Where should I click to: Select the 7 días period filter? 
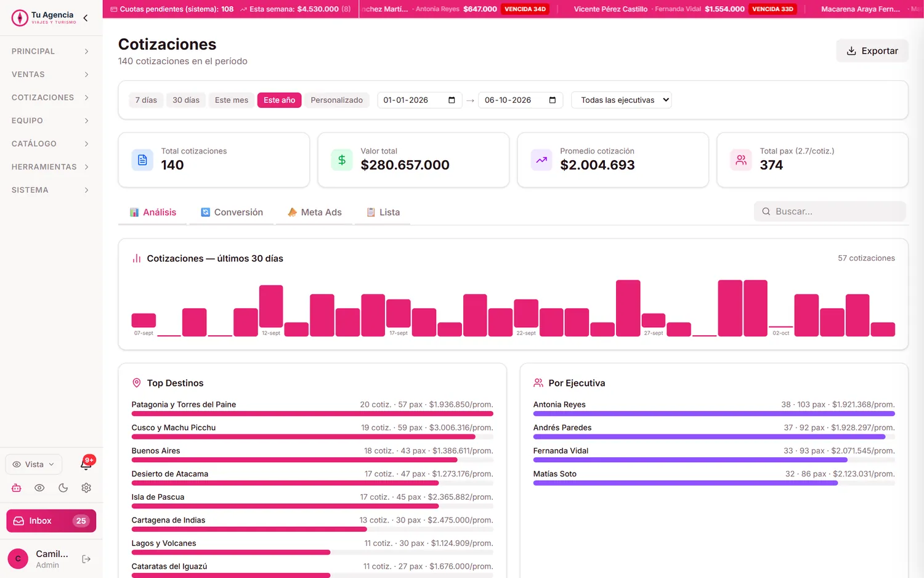point(146,100)
